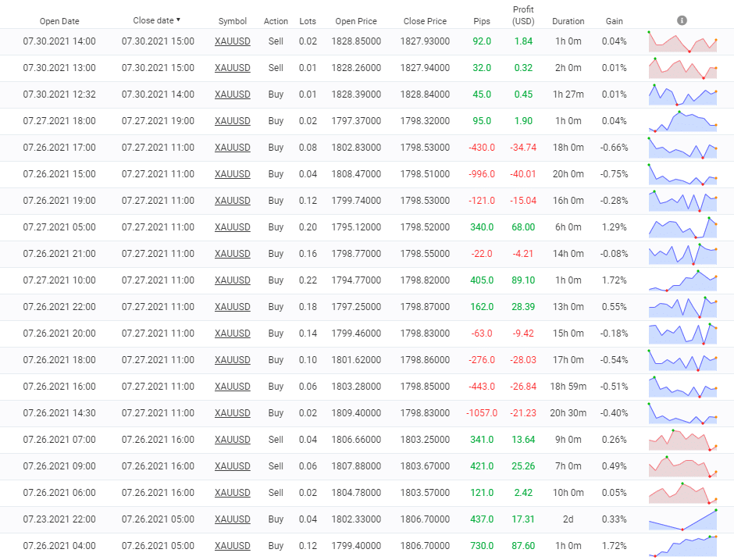Image resolution: width=734 pixels, height=560 pixels.
Task: View the red sparkline for the 25.26 profit trade
Action: pyautogui.click(x=682, y=466)
